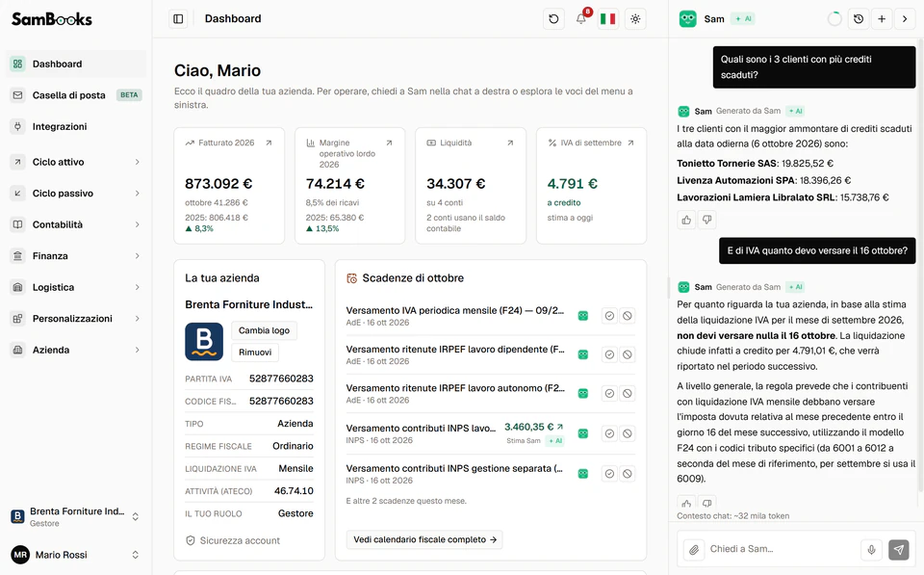Open Liquidità card arrow
Screen dimensions: 924x575
(510, 143)
